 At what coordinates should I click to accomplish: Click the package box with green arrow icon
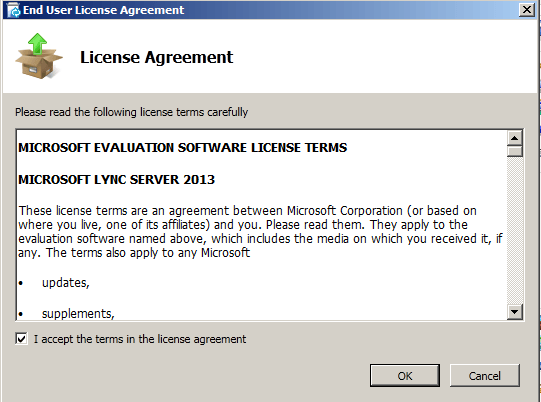pos(39,56)
